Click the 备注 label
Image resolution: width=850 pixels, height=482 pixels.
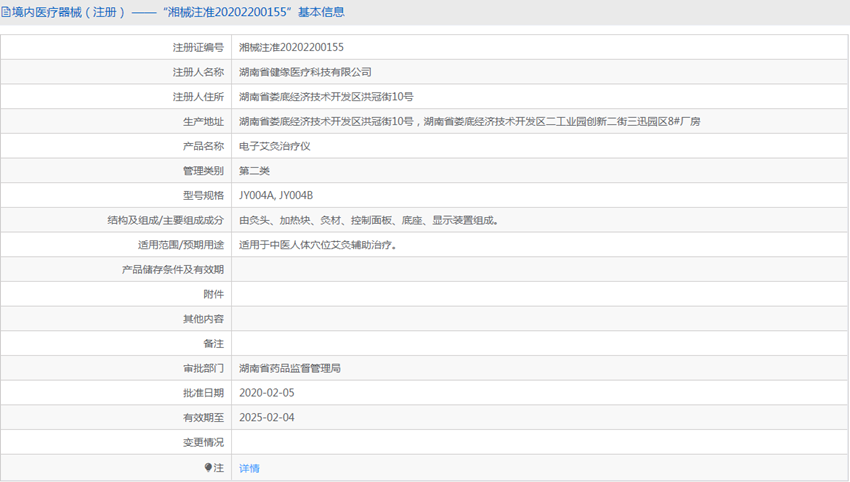click(213, 343)
